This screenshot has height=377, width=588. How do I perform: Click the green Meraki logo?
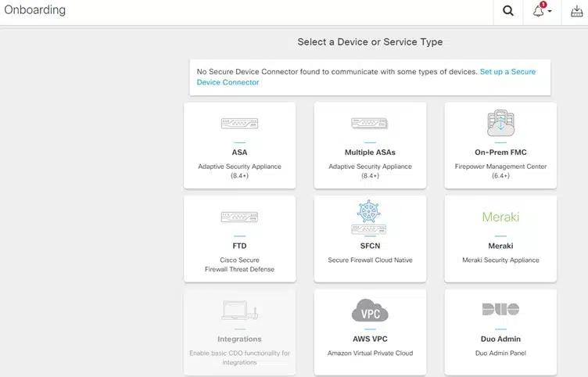click(500, 217)
